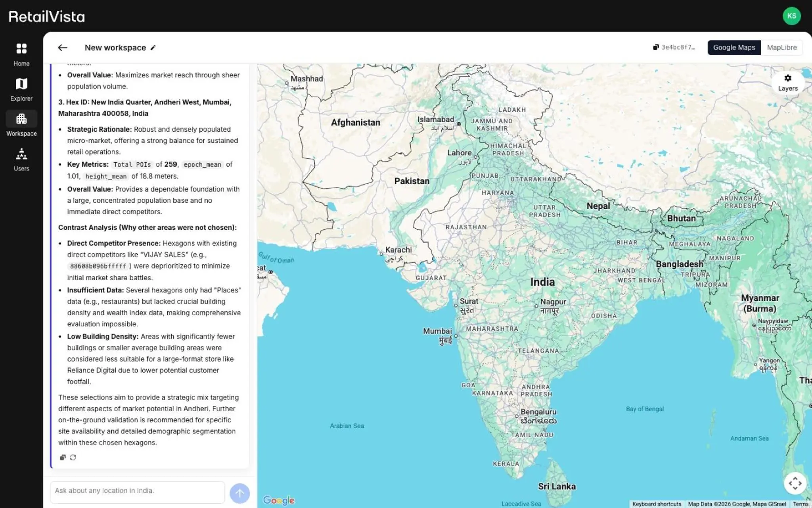Focus the Ask about any location field
The image size is (812, 508).
(x=137, y=492)
